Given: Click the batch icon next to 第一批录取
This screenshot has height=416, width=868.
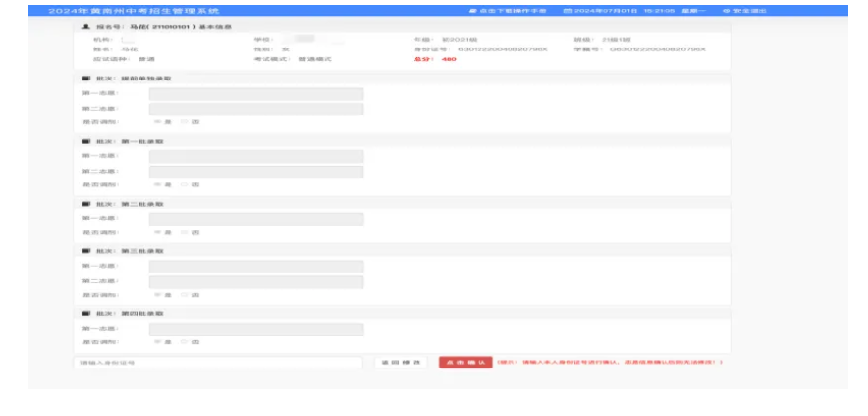Looking at the screenshot, I should 86,141.
